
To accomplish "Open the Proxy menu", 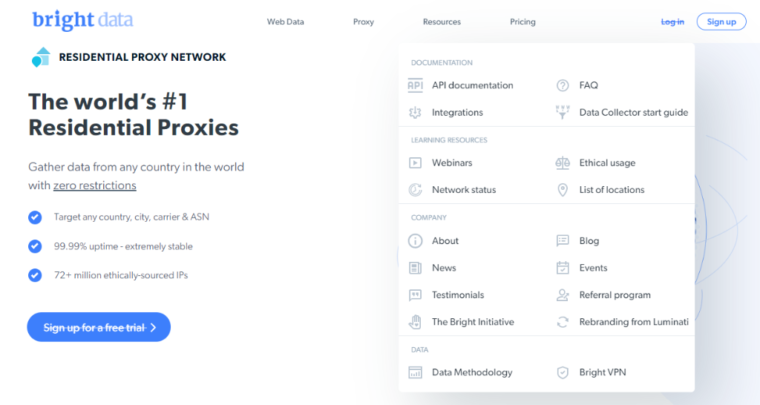I will pyautogui.click(x=364, y=22).
